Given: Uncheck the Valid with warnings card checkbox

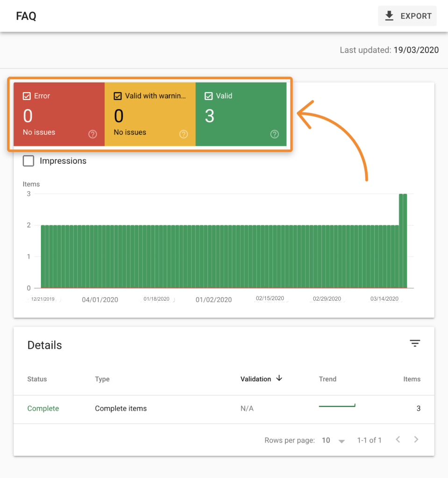Looking at the screenshot, I should [118, 96].
